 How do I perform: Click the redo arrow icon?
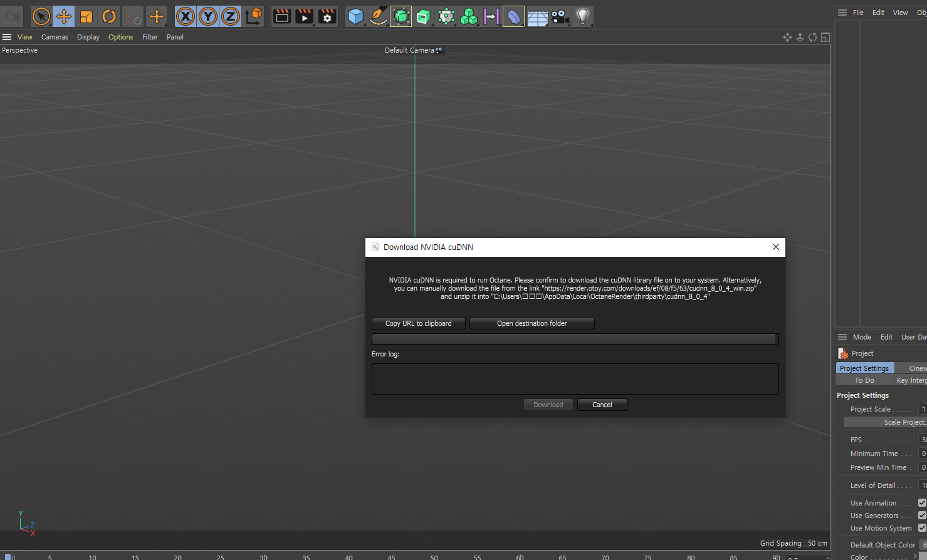[x=13, y=16]
